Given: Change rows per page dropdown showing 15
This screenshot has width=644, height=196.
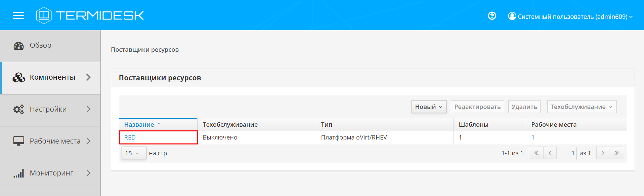Looking at the screenshot, I should point(133,153).
